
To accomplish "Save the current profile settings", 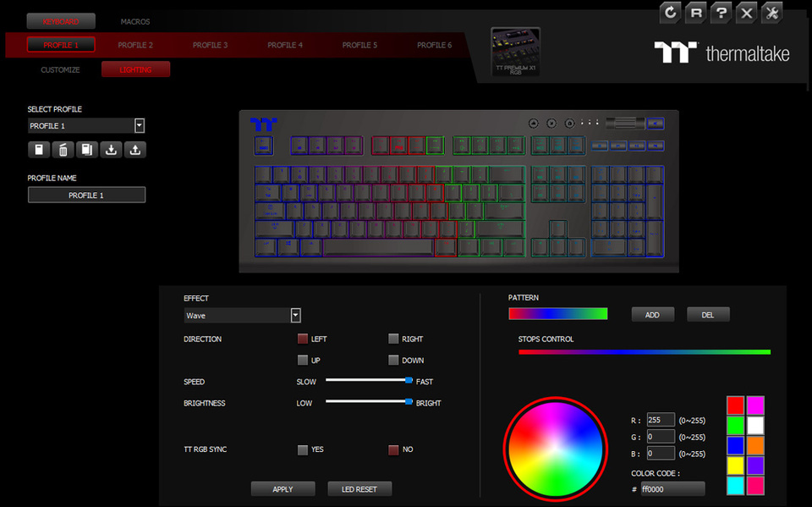I will (39, 150).
